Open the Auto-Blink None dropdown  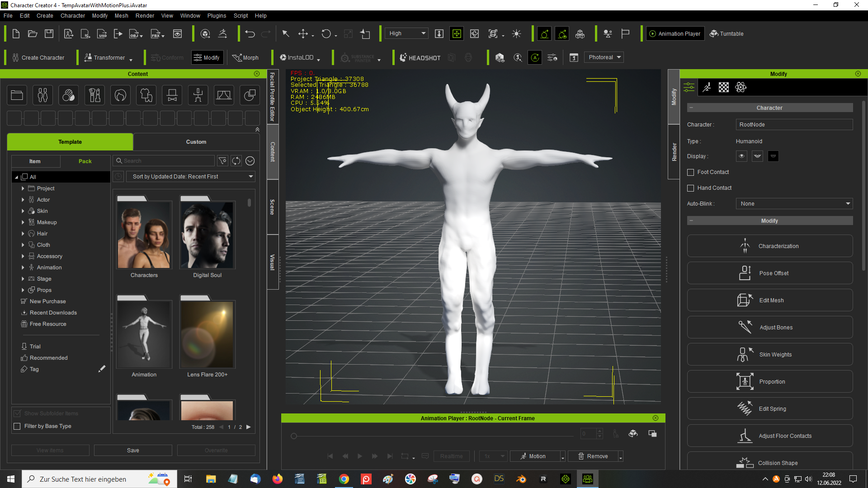tap(794, 204)
